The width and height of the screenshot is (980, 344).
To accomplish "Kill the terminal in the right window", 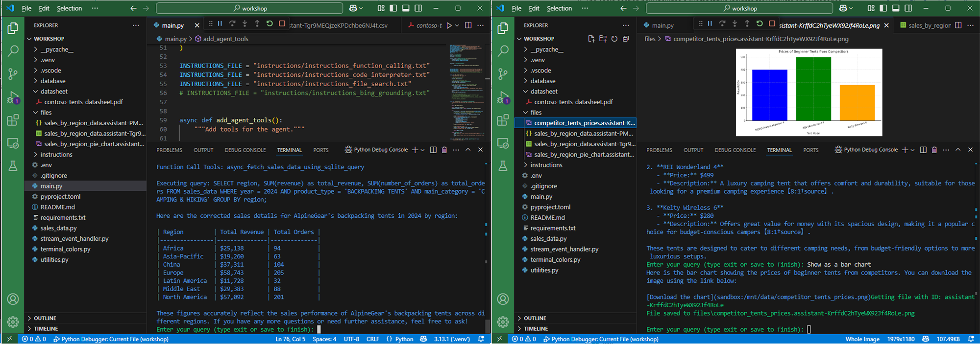I will (x=934, y=150).
